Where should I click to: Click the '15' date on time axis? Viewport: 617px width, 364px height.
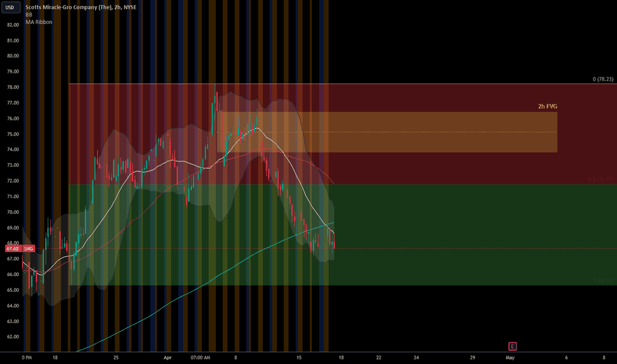pos(299,357)
